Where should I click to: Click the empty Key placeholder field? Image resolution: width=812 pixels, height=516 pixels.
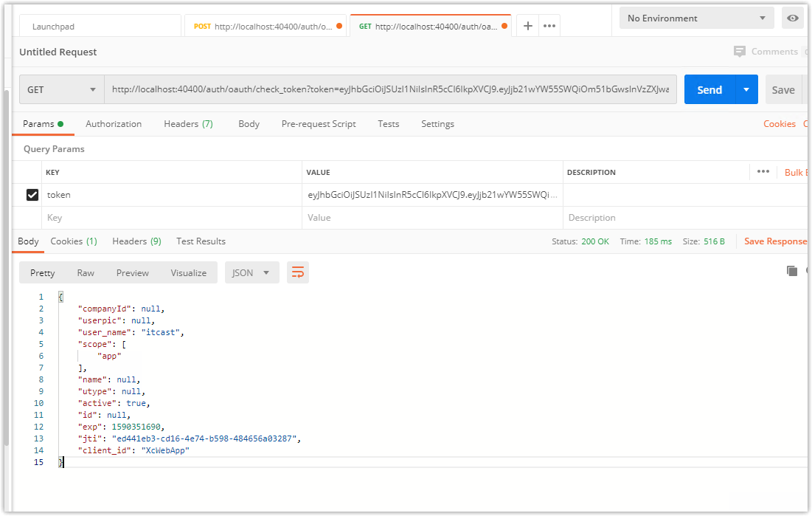tap(172, 218)
